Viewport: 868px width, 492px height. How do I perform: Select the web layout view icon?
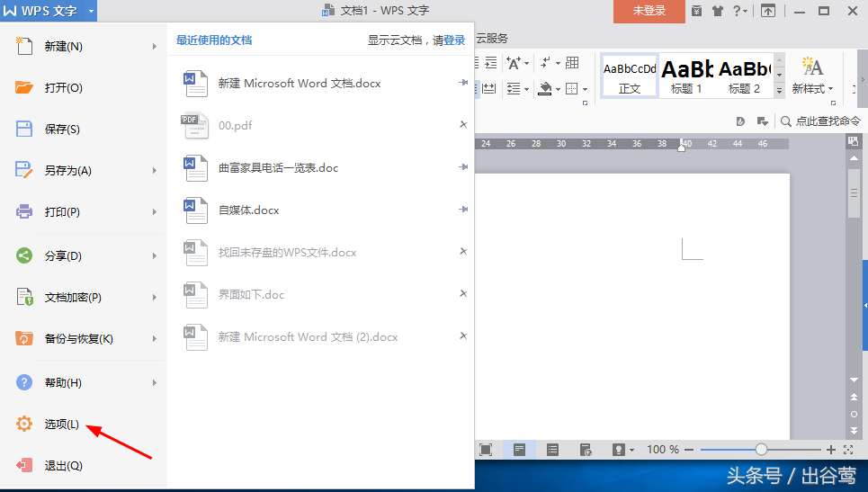(586, 450)
